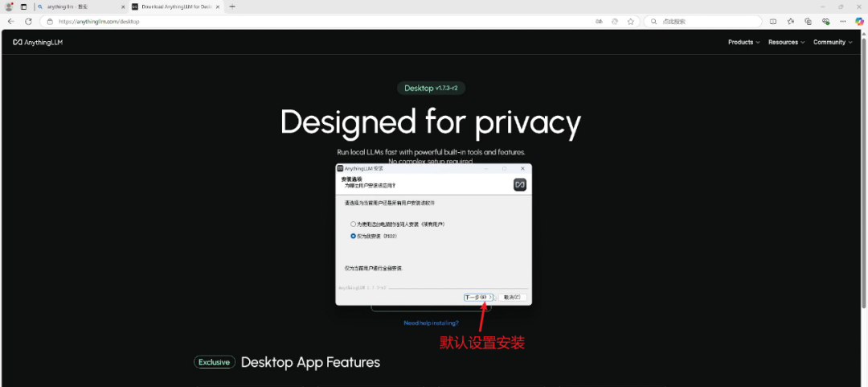Viewport: 868px width, 387px height.
Task: Switch to Download AnythingLLM for Desktop tab
Action: coord(176,6)
